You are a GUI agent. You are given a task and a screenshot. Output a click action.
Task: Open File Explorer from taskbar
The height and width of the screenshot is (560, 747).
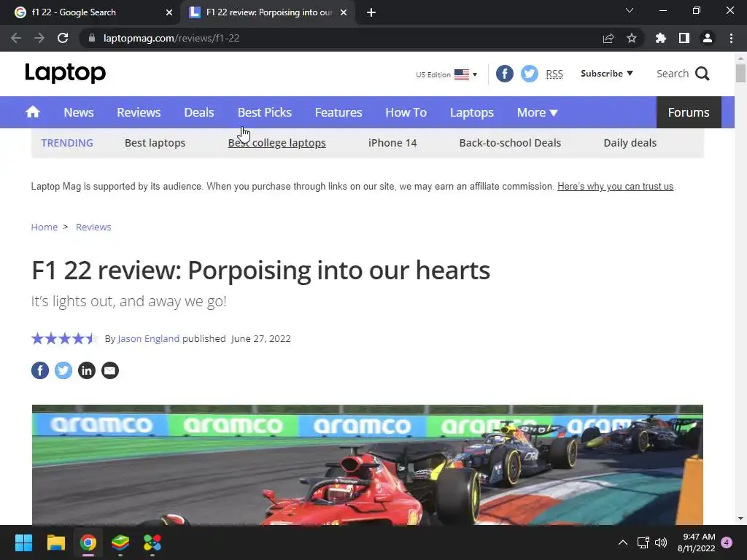click(x=55, y=542)
